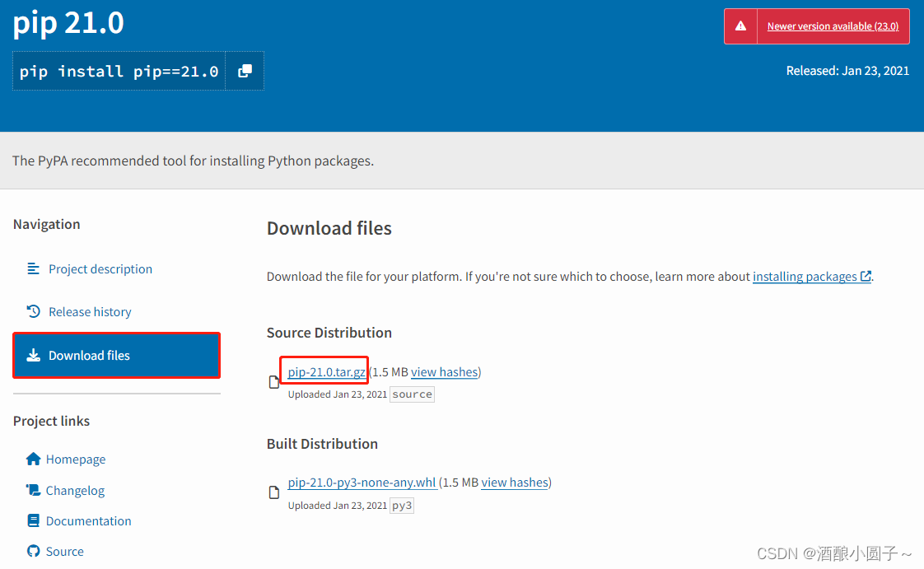Copy the pip install command to clipboard
Image resolution: width=924 pixels, height=569 pixels.
pyautogui.click(x=245, y=72)
